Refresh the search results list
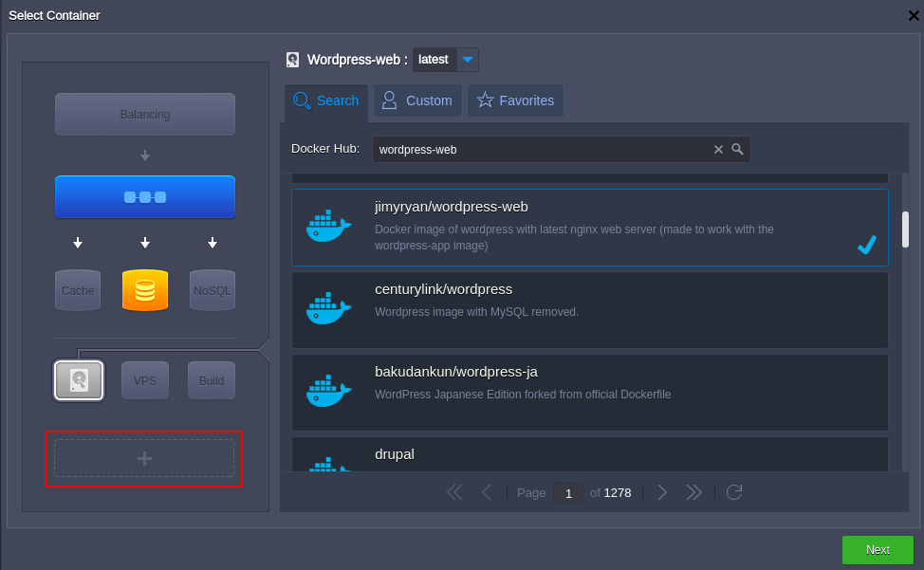Image resolution: width=924 pixels, height=570 pixels. click(734, 492)
